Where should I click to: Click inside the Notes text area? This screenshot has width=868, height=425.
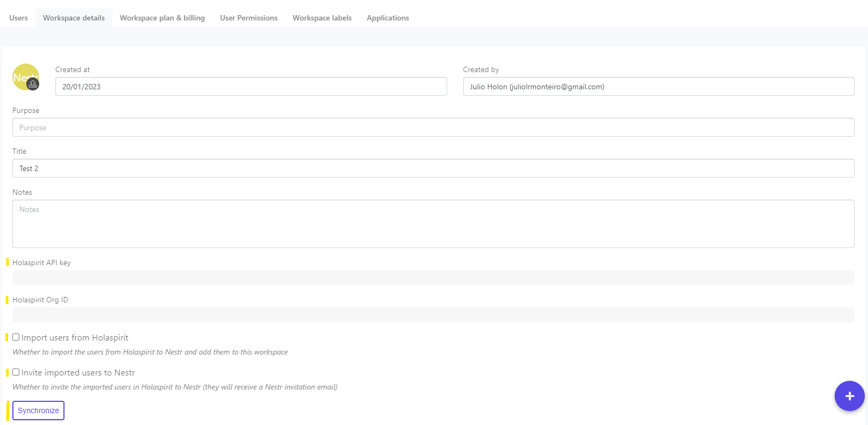coord(433,224)
